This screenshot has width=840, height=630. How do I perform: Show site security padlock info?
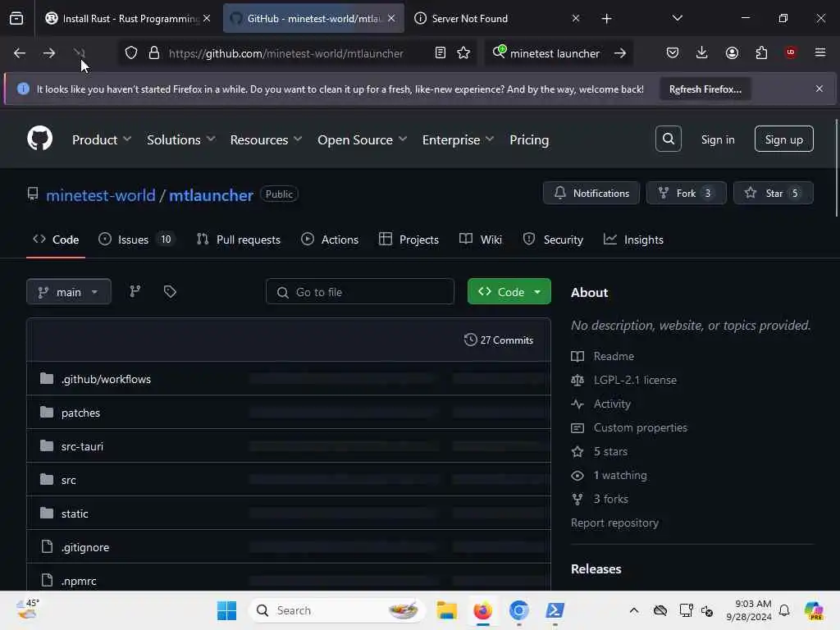tap(154, 53)
